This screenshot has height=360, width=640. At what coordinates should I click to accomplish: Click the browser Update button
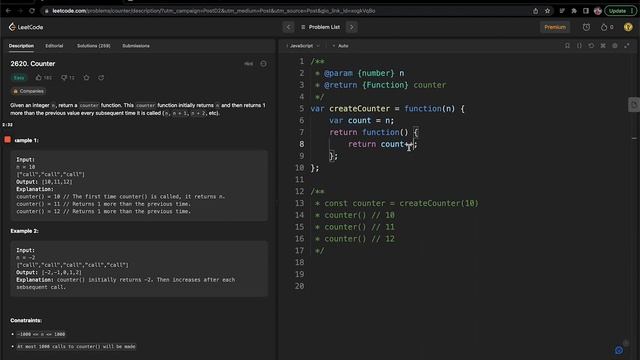coord(620,11)
